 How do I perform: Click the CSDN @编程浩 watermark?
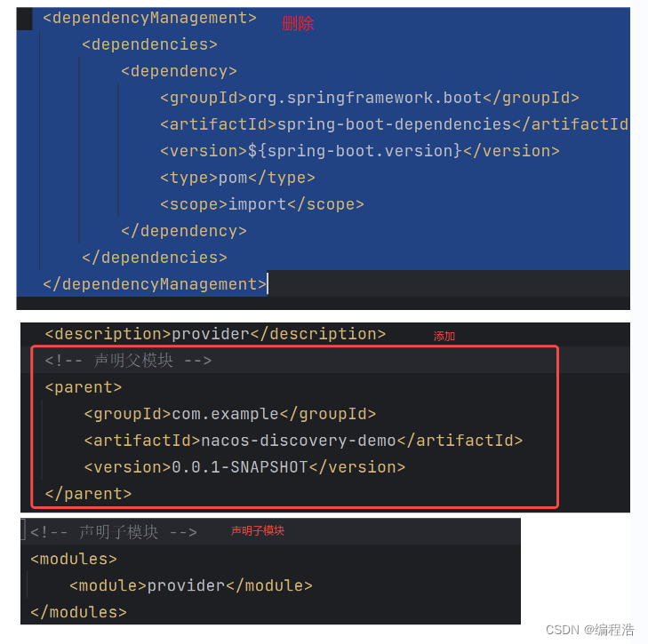click(589, 630)
